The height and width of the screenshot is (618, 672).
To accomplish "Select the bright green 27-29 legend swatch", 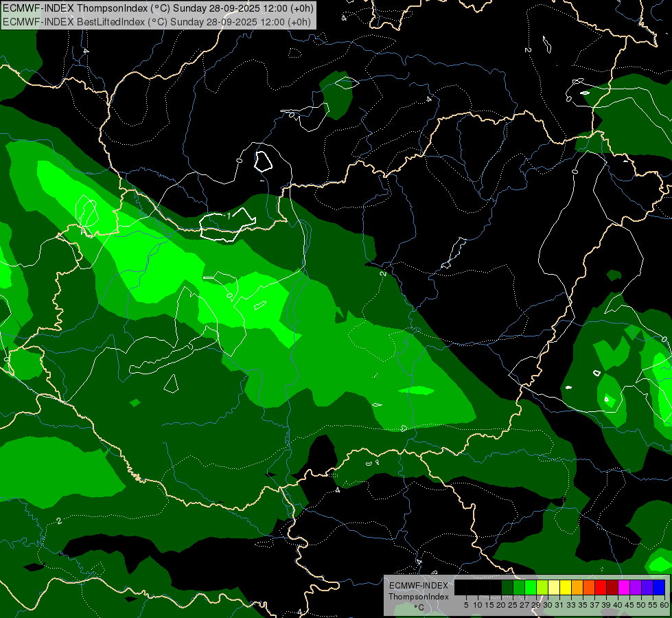I will (x=531, y=587).
